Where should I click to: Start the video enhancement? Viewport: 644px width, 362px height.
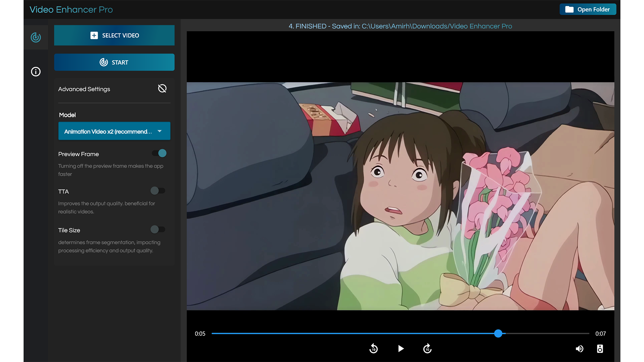pyautogui.click(x=114, y=62)
